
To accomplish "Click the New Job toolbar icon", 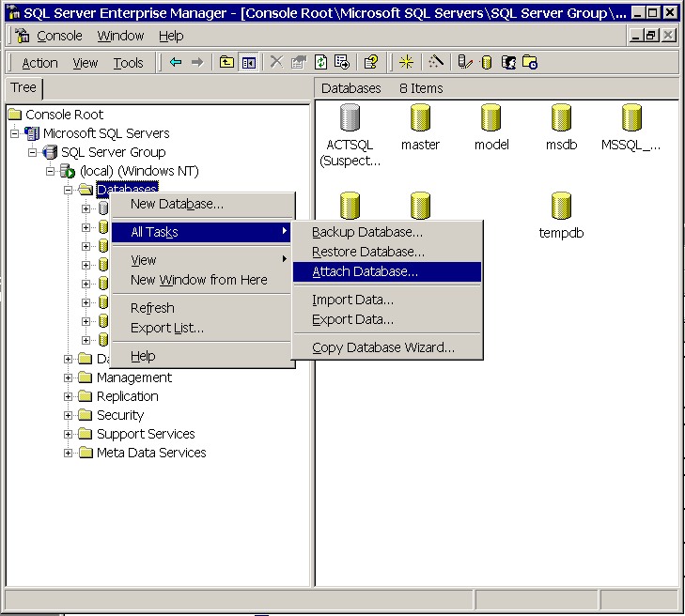I will 530,62.
